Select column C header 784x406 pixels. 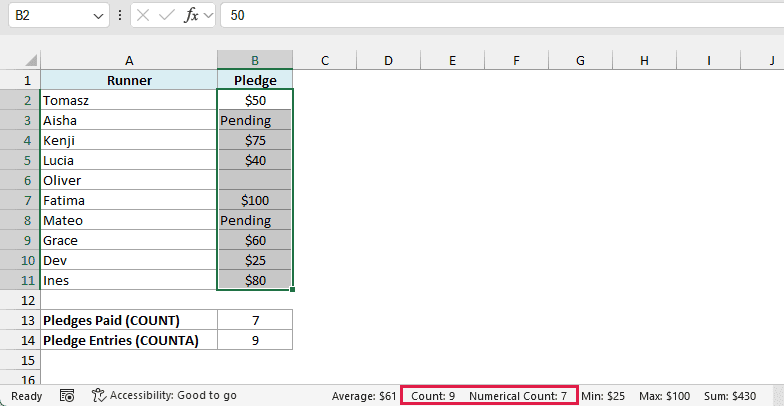[x=325, y=61]
